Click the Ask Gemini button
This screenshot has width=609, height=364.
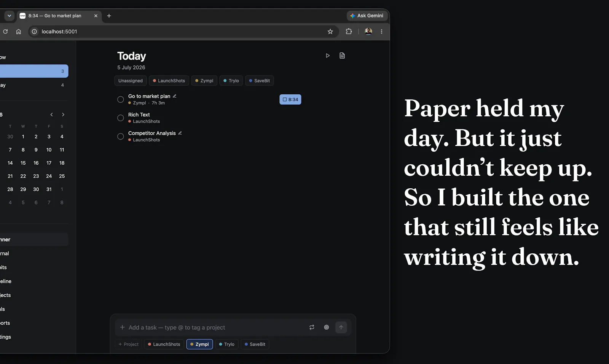(367, 16)
